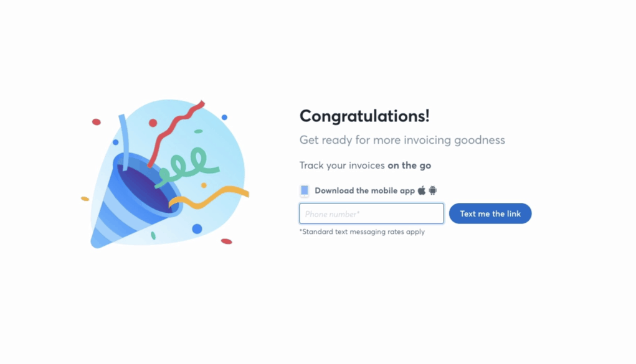Click the red confetti oval at top left of illustration
The image size is (636, 364).
click(x=96, y=122)
